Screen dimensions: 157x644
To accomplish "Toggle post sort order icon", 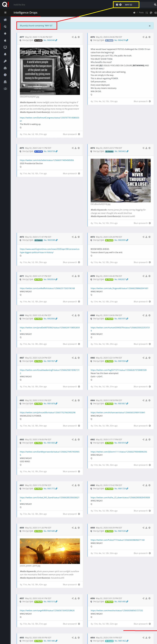I will (147, 12).
